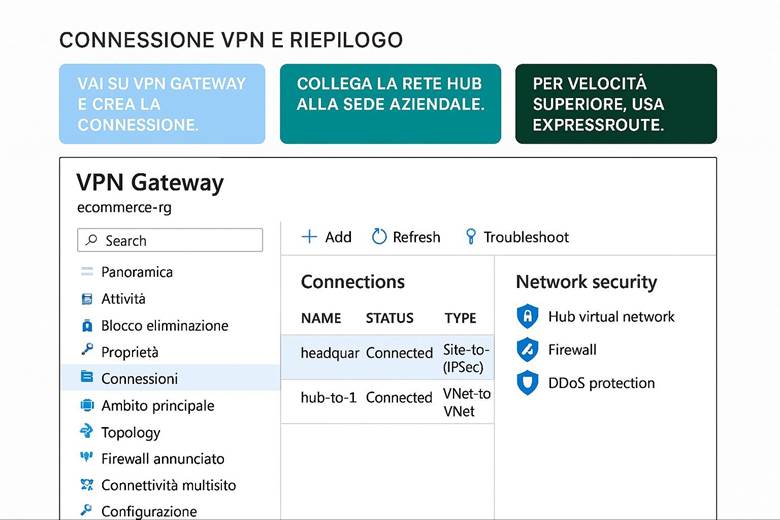This screenshot has width=780, height=520.
Task: Click the Firewall shield icon
Action: pos(527,350)
